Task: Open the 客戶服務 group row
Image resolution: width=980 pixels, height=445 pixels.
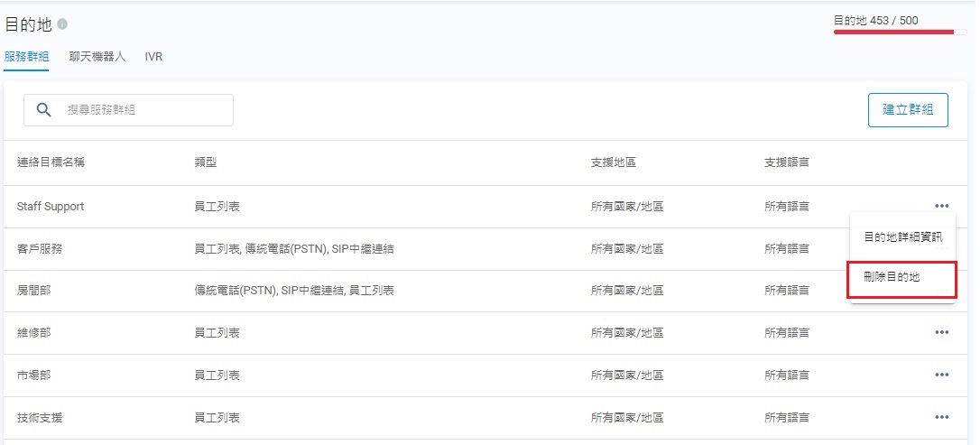Action: coord(40,249)
